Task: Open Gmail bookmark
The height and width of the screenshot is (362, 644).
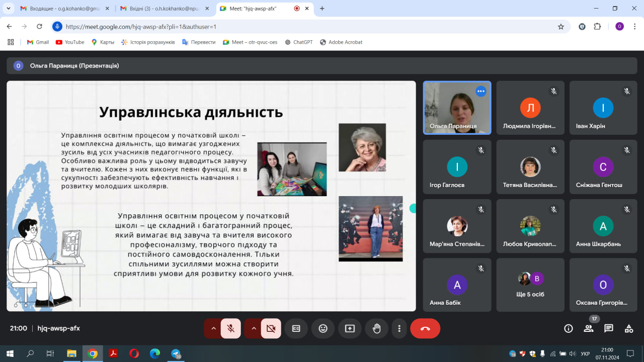Action: (38, 42)
